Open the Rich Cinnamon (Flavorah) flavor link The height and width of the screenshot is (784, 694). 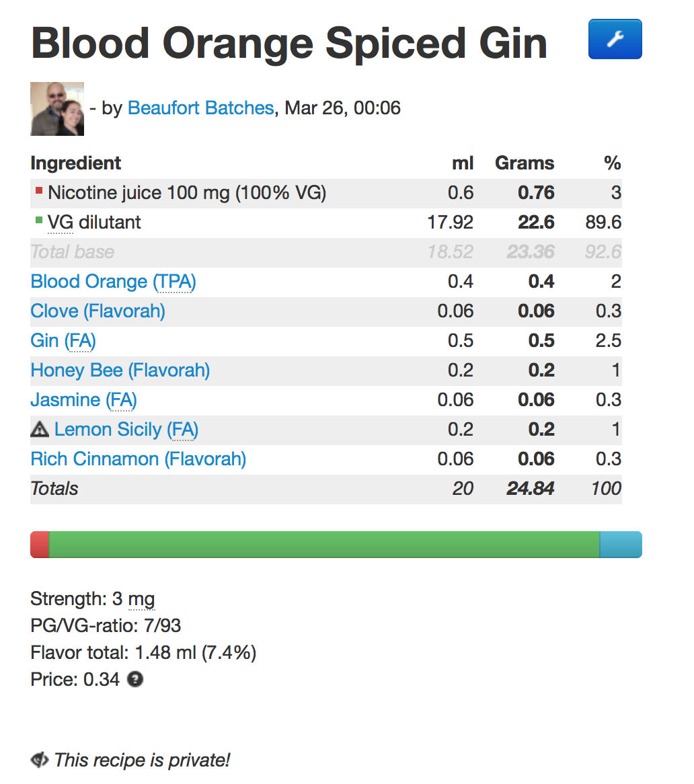pos(138,459)
